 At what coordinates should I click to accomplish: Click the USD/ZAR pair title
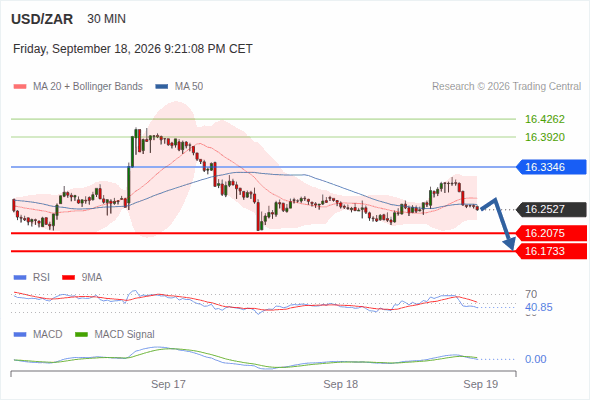coord(42,19)
